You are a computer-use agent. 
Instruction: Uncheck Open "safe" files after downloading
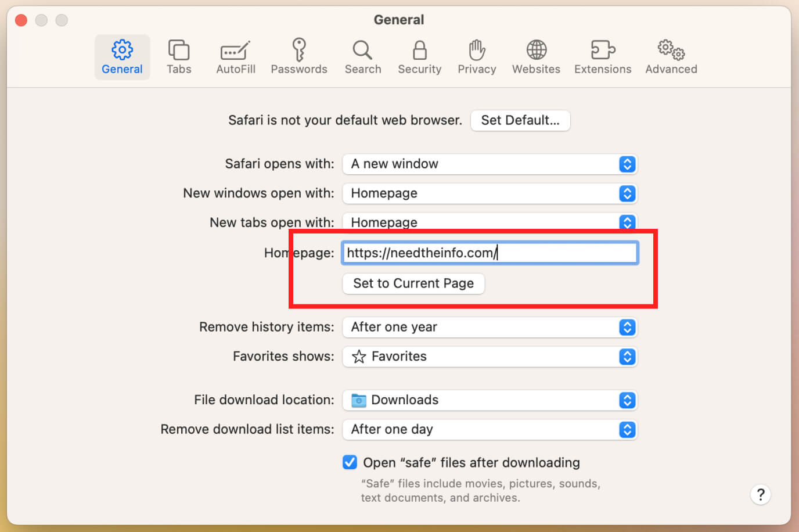click(350, 462)
